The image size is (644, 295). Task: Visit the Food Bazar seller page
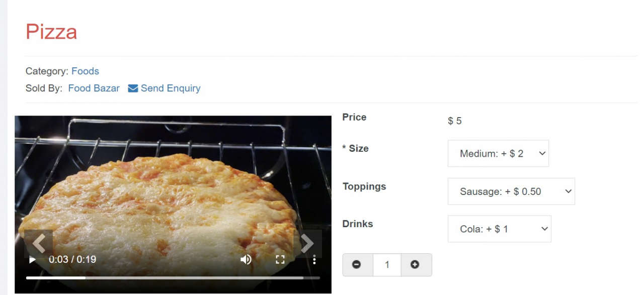click(x=94, y=88)
